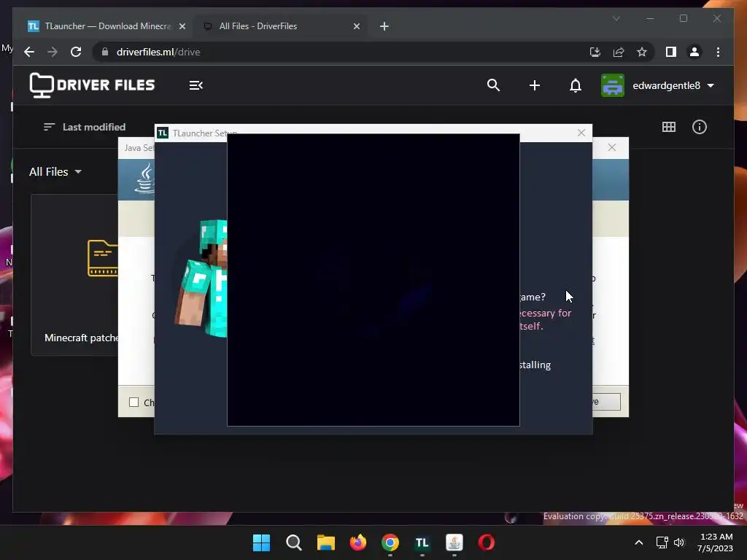
Task: Open taskbar Search
Action: click(293, 542)
